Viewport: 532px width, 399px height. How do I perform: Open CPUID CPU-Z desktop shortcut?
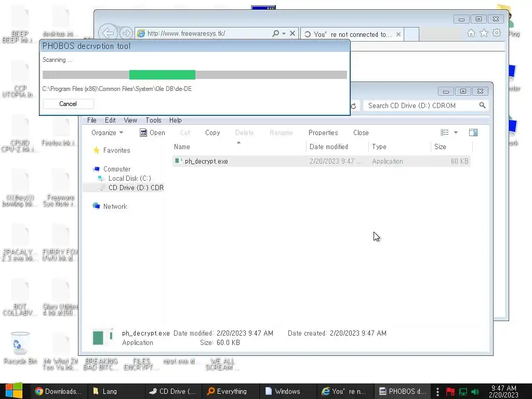20,135
